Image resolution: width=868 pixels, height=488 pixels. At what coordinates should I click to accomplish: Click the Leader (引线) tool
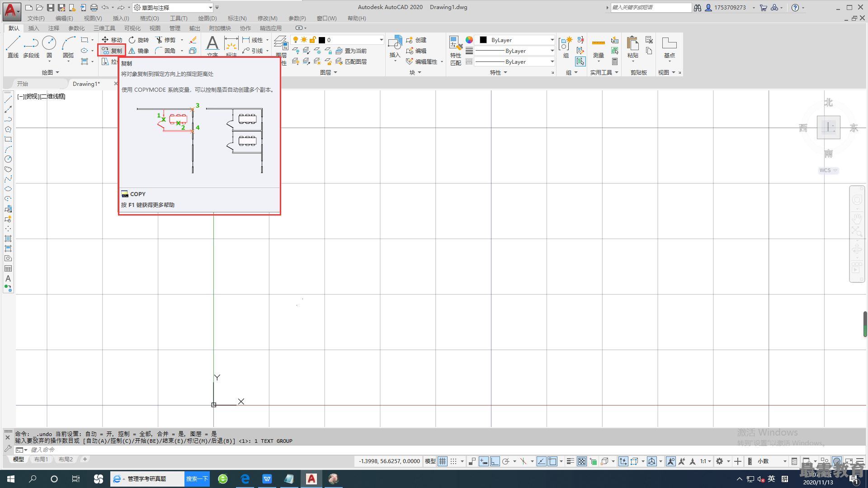point(253,51)
